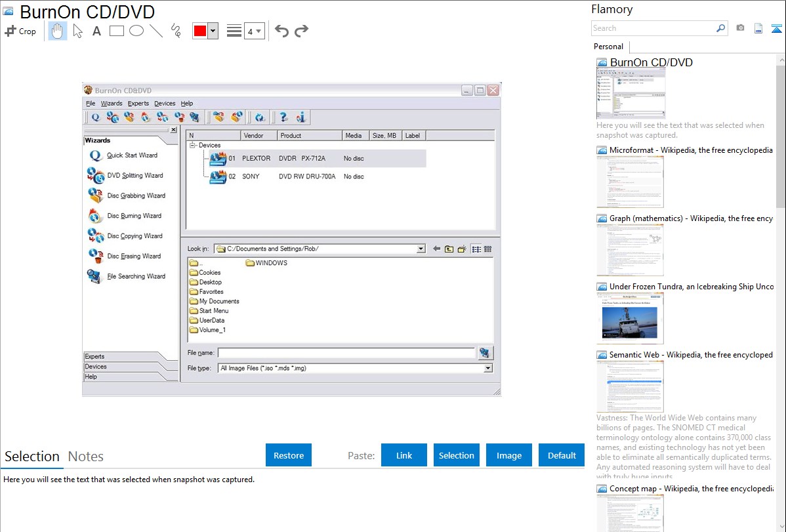Click the snapshot list vertical scrollbar
Screen dimensions: 786x532
pos(781,136)
